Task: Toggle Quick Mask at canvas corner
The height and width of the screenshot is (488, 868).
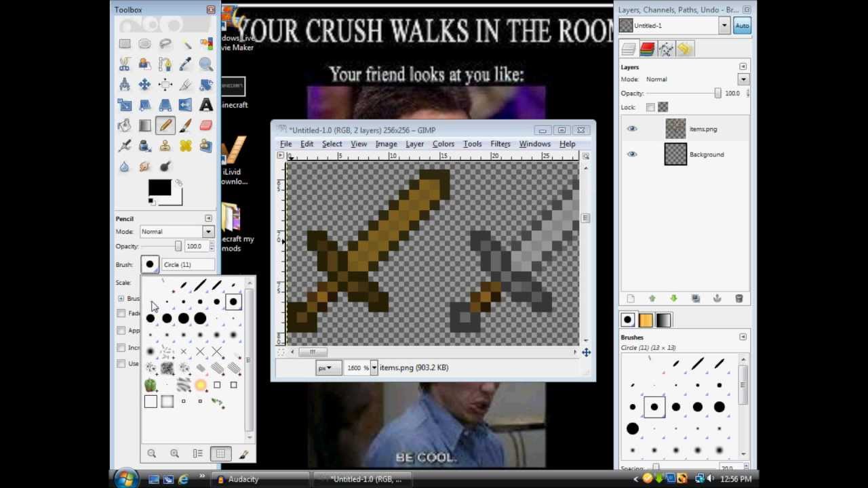Action: coord(281,352)
